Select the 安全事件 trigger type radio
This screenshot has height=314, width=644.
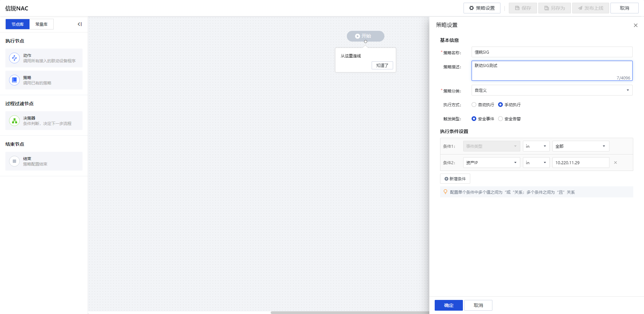pos(474,119)
